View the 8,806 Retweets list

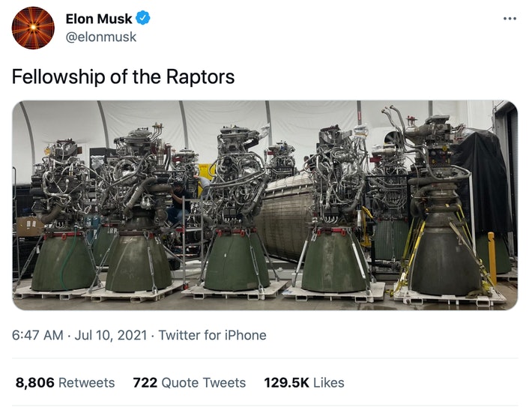65,382
